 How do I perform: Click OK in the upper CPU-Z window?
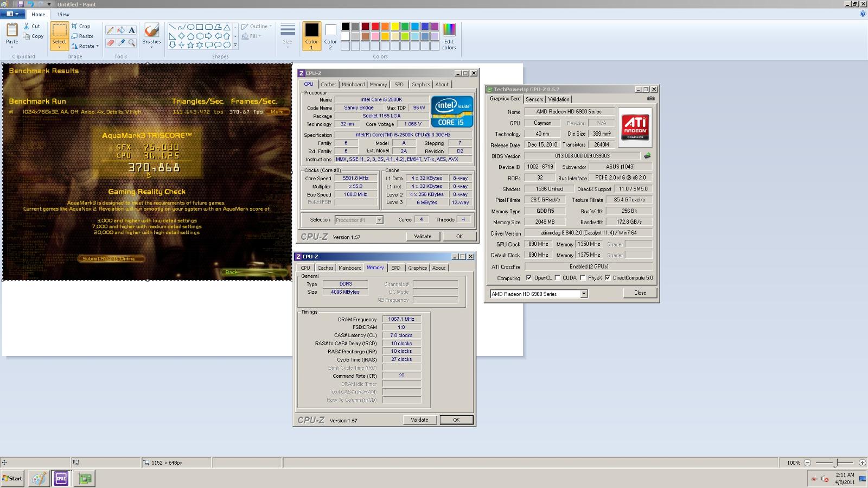459,236
